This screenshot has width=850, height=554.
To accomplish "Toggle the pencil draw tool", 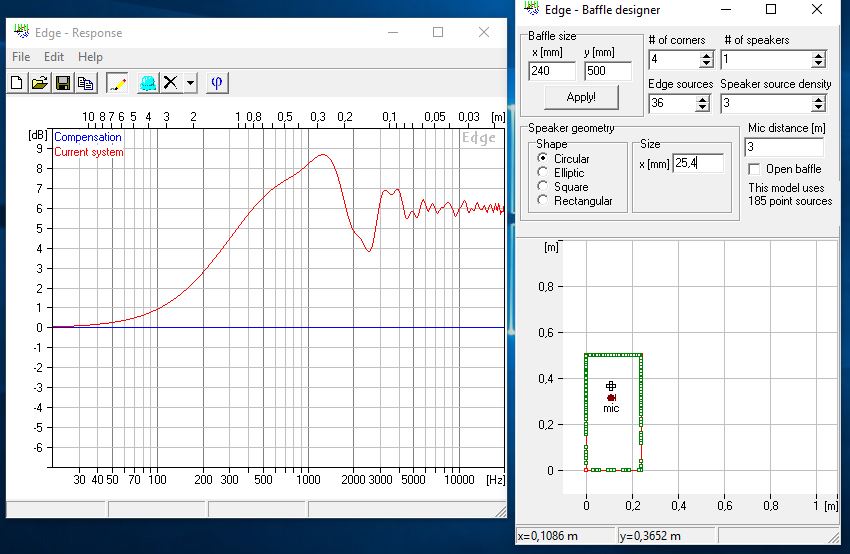I will tap(117, 83).
